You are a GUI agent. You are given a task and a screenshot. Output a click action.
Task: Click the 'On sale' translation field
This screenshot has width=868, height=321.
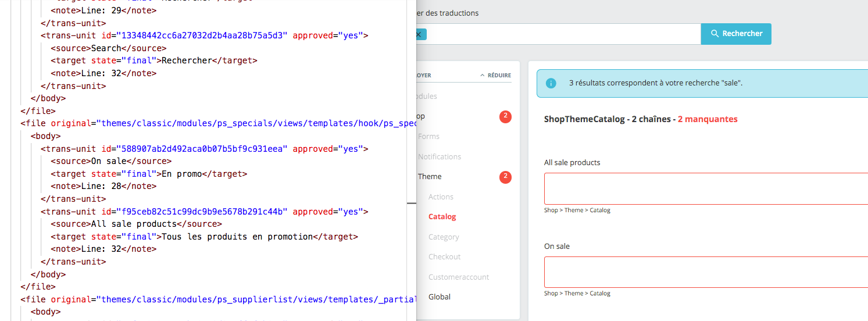(706, 272)
